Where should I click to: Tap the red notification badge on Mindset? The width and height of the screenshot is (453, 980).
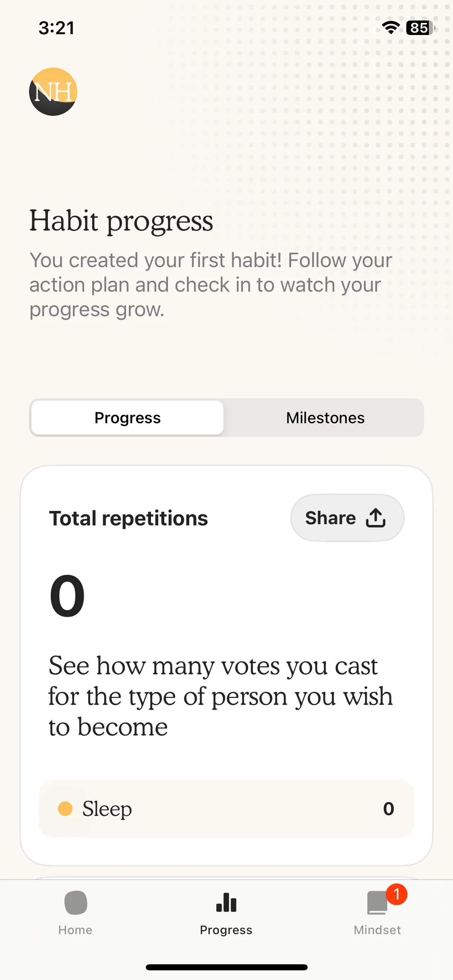point(397,894)
